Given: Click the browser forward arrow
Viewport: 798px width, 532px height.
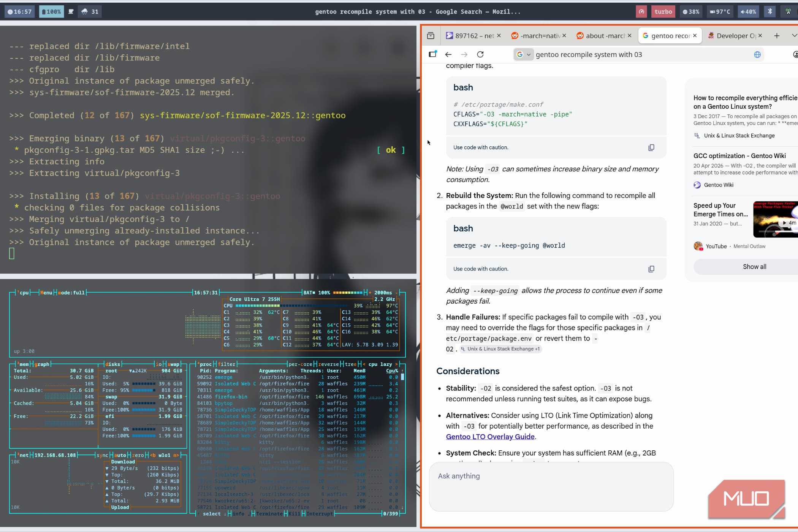Looking at the screenshot, I should pos(464,54).
